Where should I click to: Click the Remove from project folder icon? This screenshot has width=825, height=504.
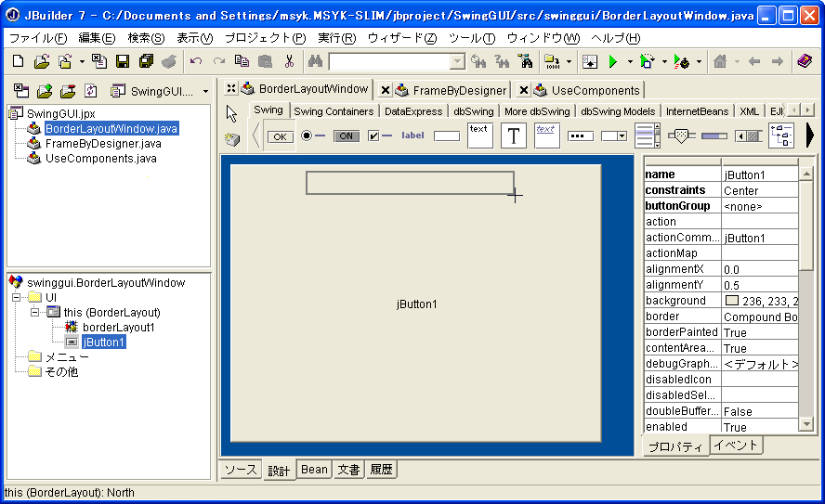pos(67,91)
